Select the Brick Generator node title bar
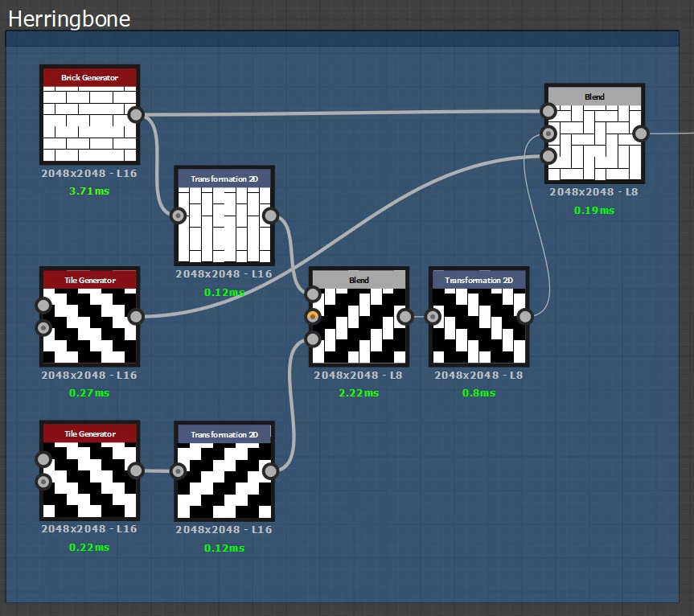 click(90, 77)
